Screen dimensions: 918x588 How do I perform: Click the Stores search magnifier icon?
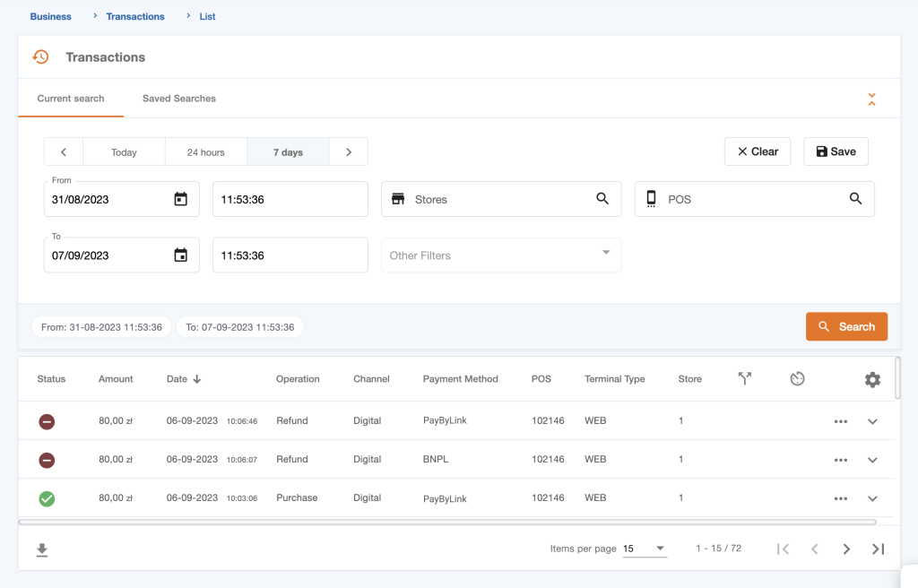point(602,199)
